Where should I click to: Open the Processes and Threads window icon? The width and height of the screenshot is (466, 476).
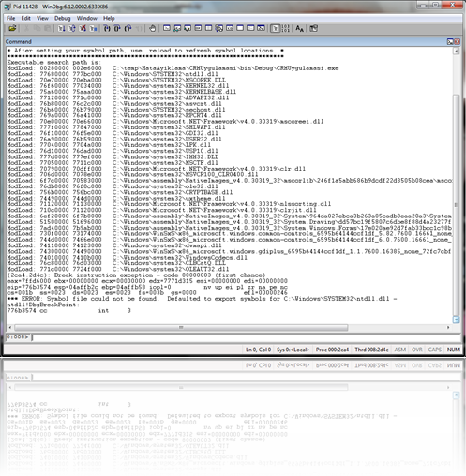250,28
